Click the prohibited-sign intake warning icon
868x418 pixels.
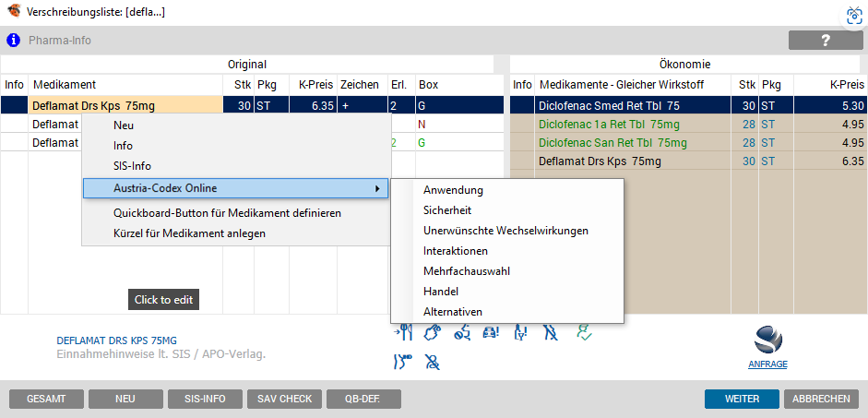coord(462,333)
